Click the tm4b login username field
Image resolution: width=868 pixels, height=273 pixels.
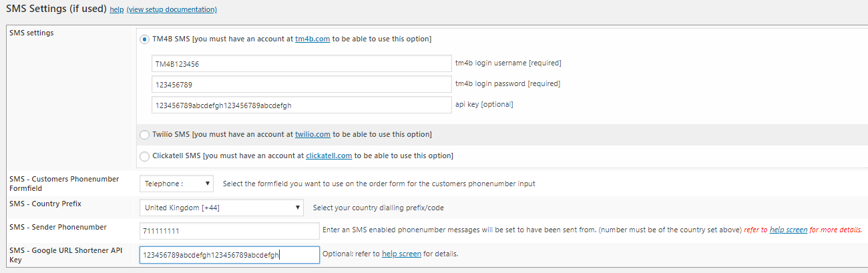302,63
